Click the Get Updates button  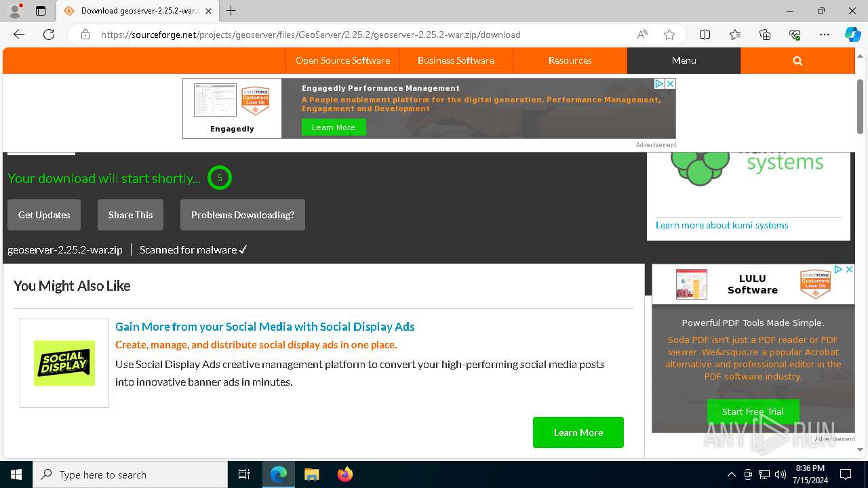44,215
